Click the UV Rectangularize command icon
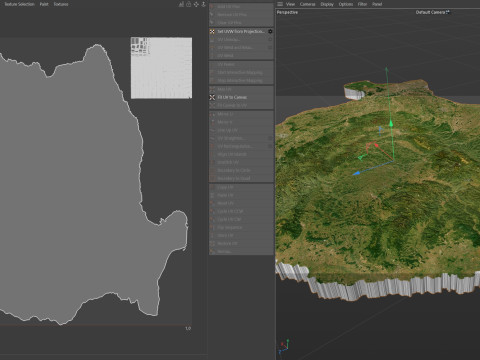Viewport: 480px width, 360px height. tap(212, 146)
